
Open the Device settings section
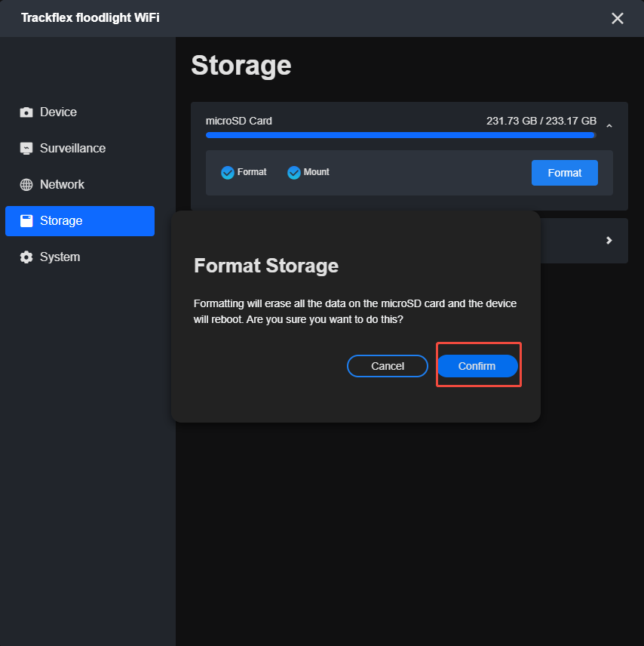(80, 112)
